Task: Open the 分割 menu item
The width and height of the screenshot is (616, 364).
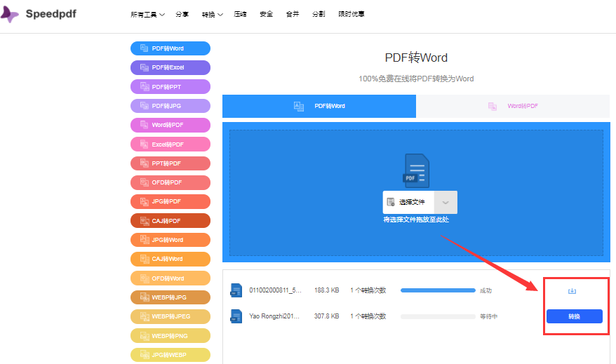Action: point(319,14)
